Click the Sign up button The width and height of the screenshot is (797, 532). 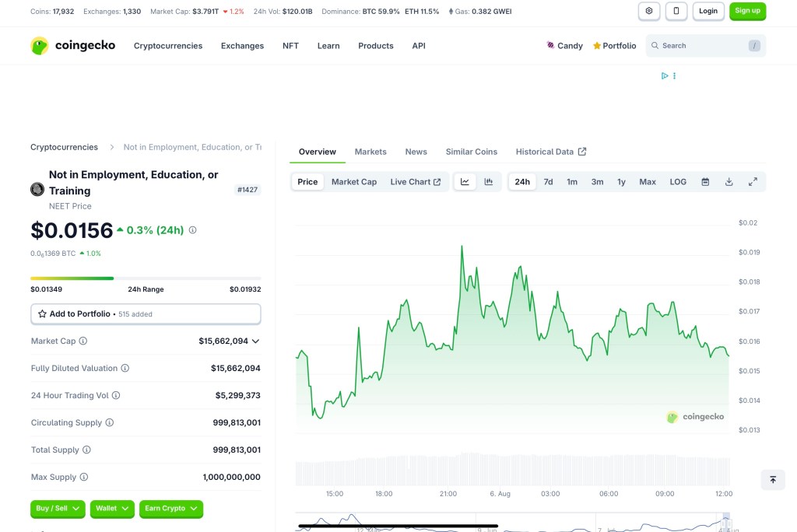click(747, 11)
